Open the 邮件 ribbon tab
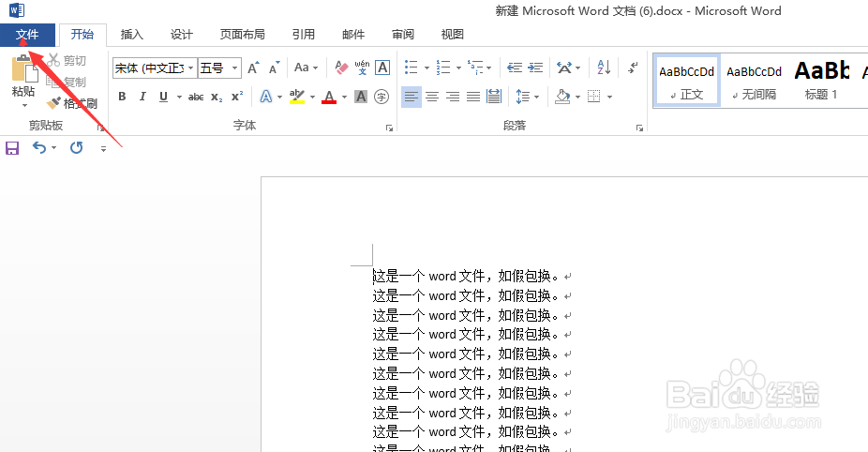The height and width of the screenshot is (452, 868). [353, 35]
